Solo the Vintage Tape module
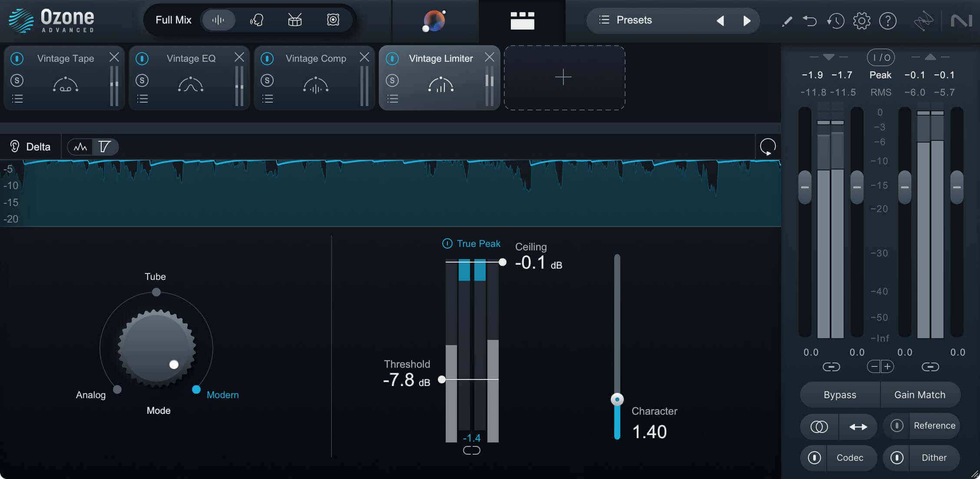Image resolution: width=980 pixels, height=479 pixels. 17,80
